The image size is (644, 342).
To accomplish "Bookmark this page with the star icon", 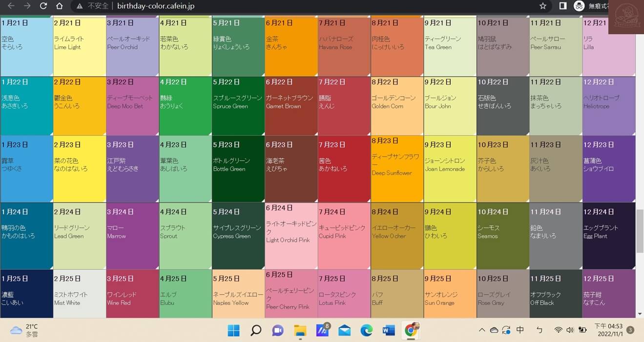I will point(543,6).
